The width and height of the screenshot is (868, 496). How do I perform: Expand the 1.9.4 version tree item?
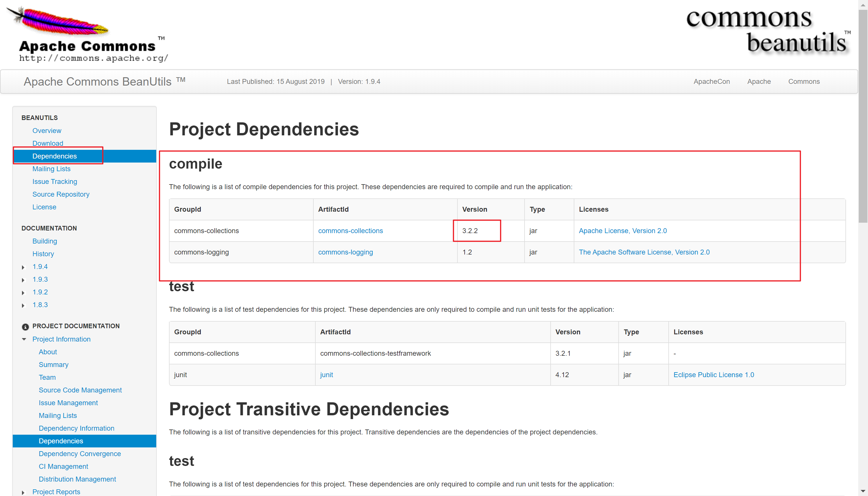click(23, 268)
